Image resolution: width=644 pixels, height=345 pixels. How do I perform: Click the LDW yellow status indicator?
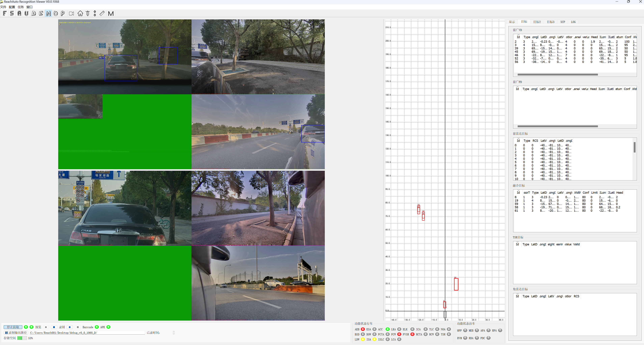363,339
